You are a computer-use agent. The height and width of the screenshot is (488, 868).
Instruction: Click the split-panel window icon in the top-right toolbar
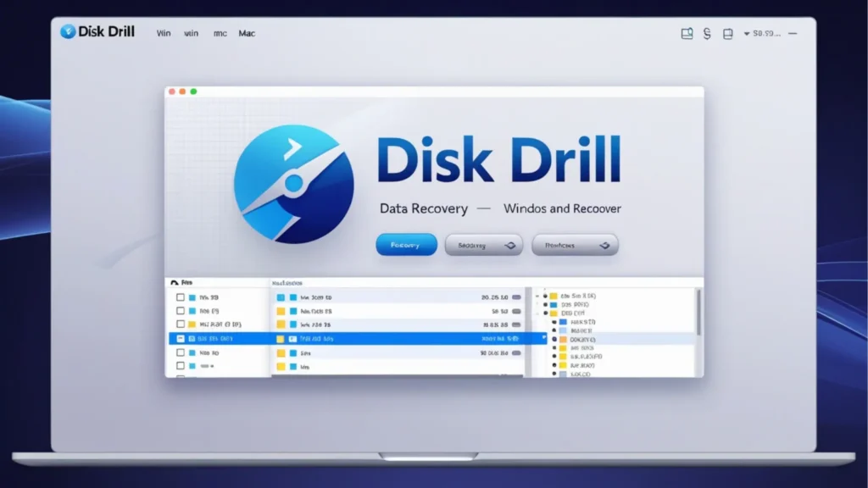point(728,34)
